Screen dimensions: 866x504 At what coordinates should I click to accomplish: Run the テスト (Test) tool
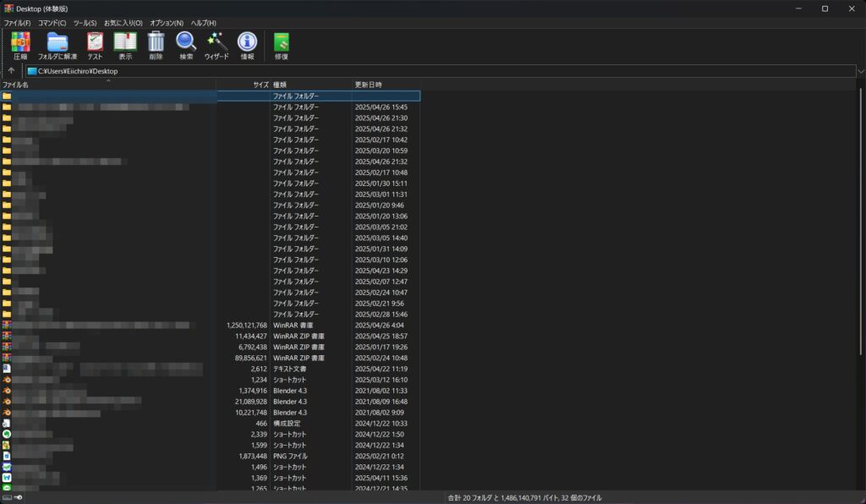click(95, 42)
